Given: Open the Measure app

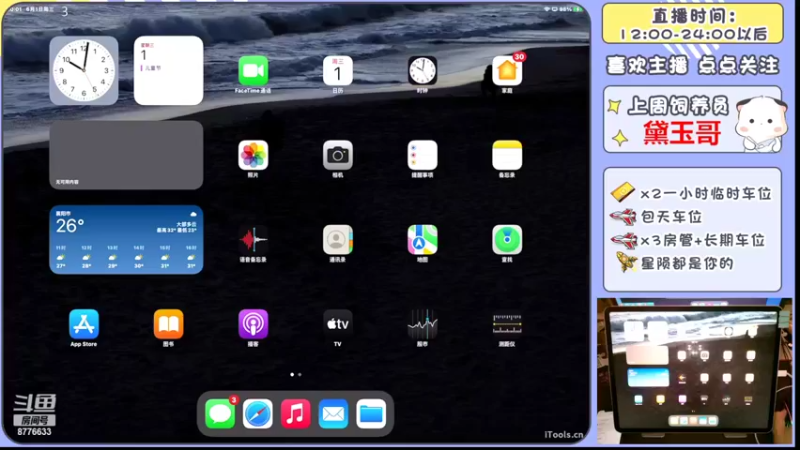Looking at the screenshot, I should click(x=507, y=324).
